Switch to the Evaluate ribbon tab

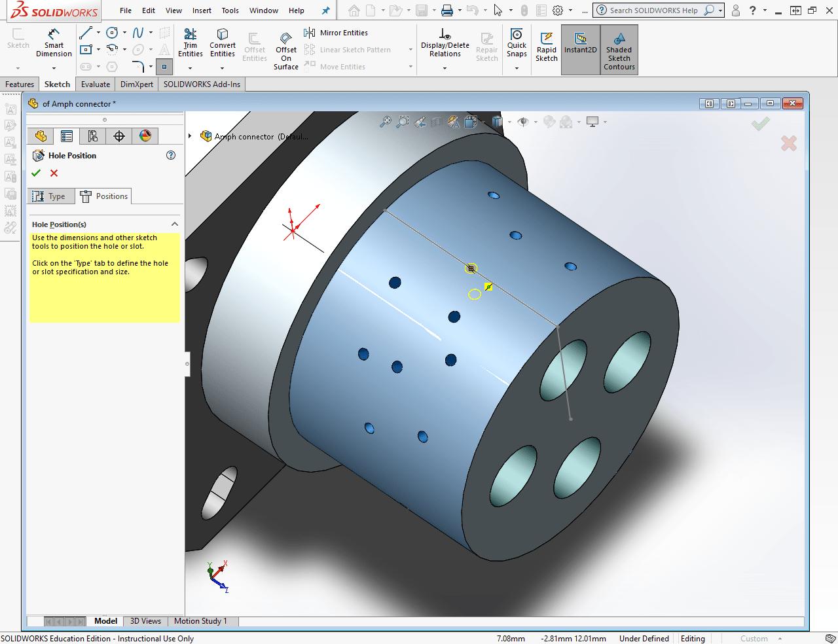(x=95, y=84)
